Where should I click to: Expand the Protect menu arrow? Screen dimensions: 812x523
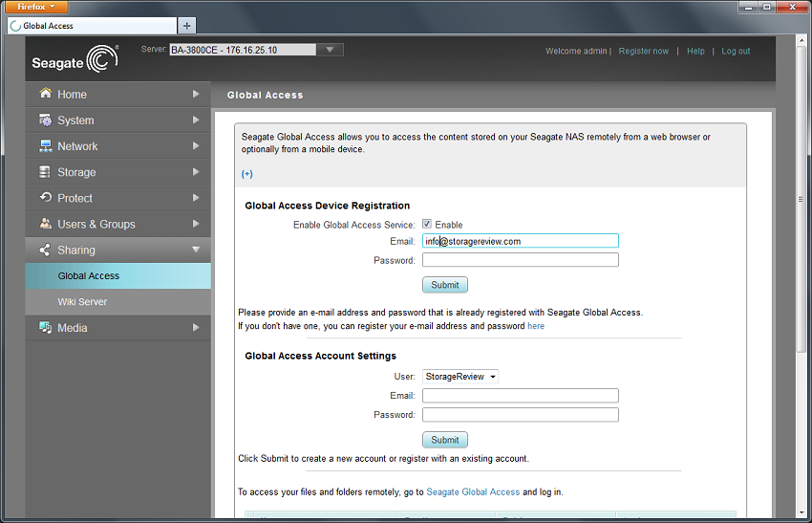[x=196, y=198]
